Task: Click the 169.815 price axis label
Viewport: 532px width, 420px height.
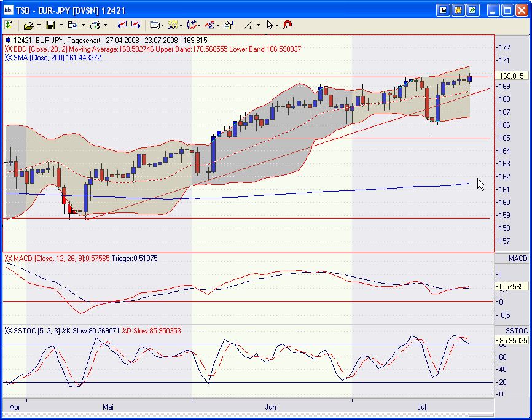Action: pos(512,76)
